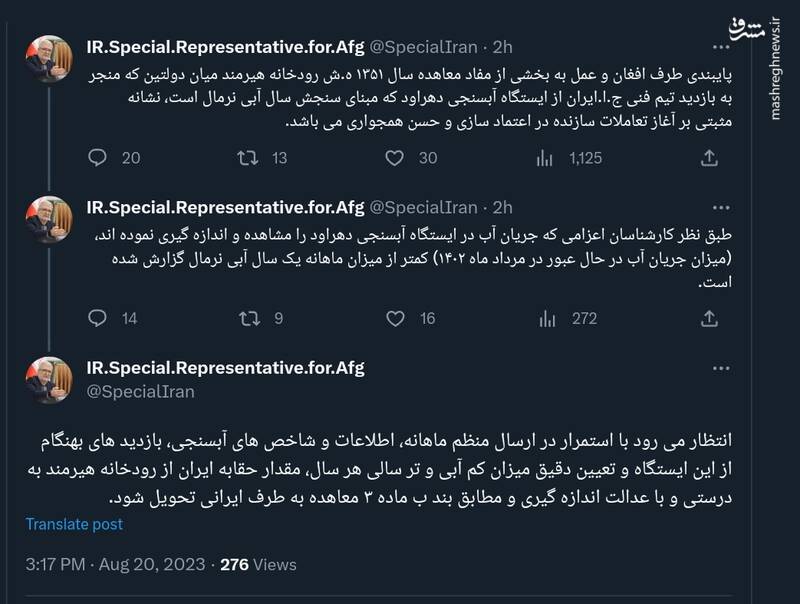Share the first tweet
The height and width of the screenshot is (604, 800).
tap(708, 157)
